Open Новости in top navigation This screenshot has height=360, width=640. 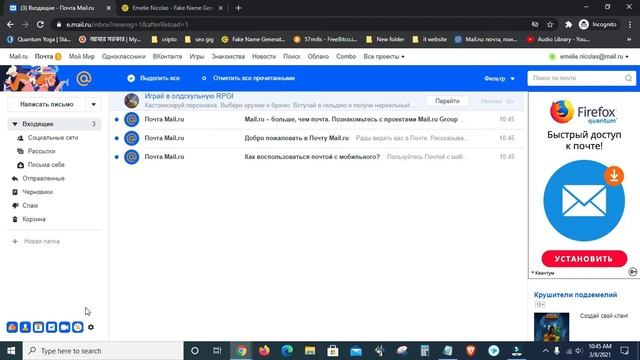point(264,57)
